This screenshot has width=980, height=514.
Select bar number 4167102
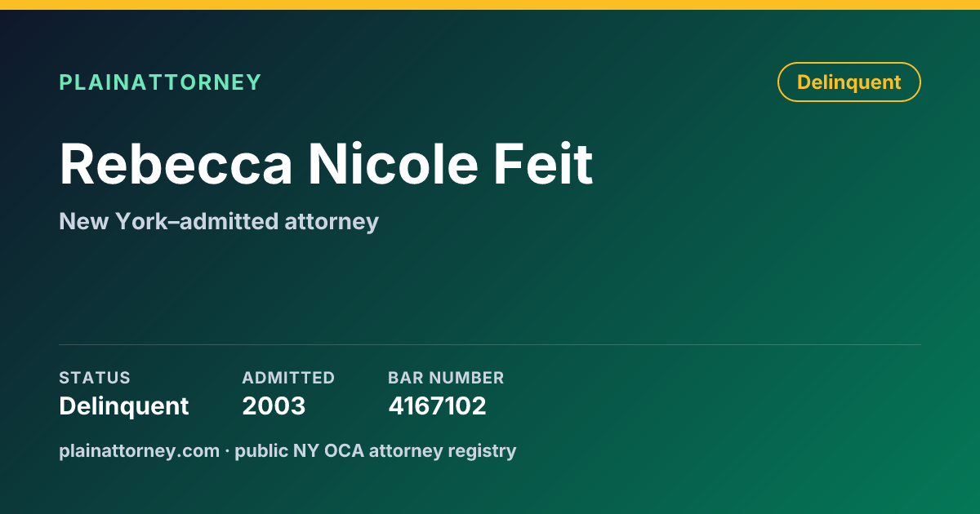[437, 405]
